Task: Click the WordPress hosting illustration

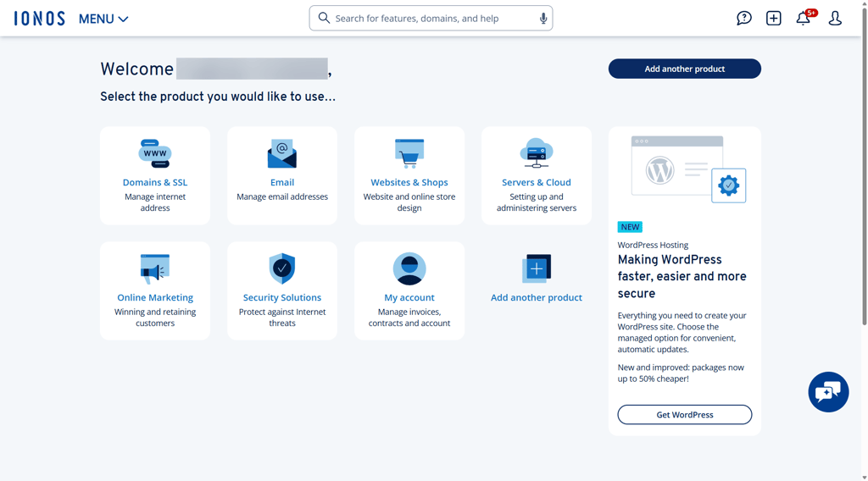Action: tap(688, 169)
